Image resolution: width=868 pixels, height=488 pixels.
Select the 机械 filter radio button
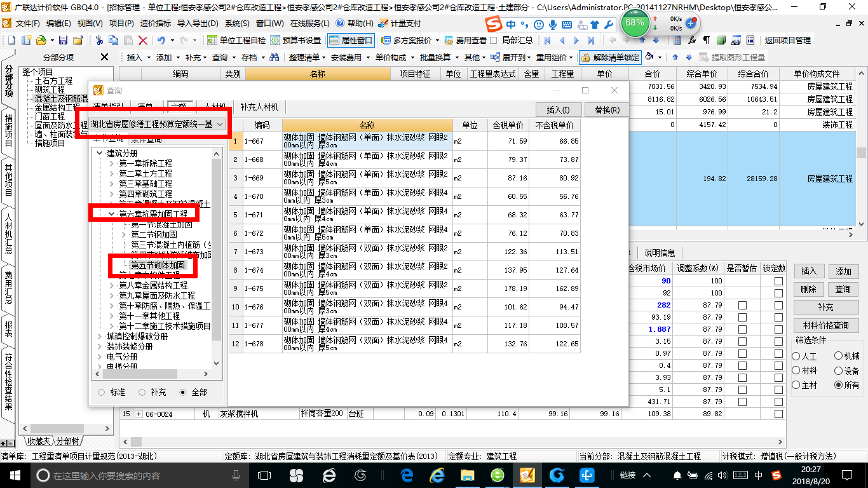tap(839, 356)
